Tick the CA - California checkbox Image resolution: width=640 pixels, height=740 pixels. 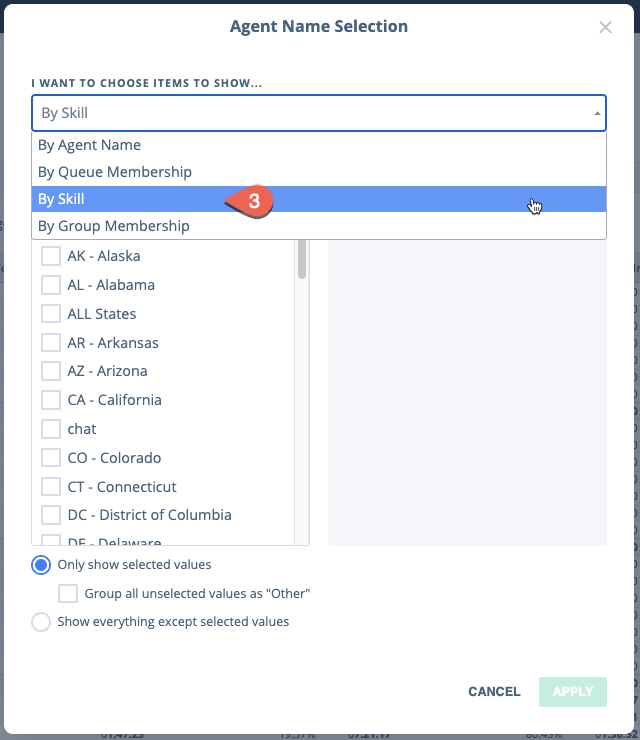(x=51, y=400)
